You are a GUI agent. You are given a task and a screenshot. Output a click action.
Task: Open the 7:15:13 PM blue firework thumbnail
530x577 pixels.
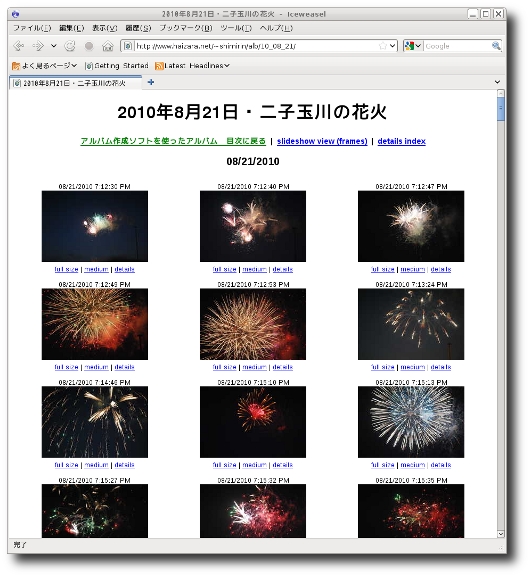coord(411,422)
